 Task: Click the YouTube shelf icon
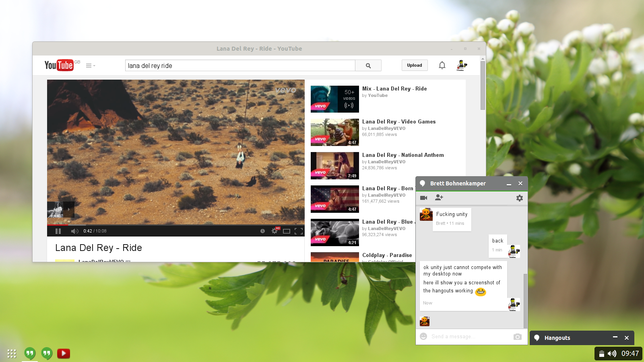point(64,354)
